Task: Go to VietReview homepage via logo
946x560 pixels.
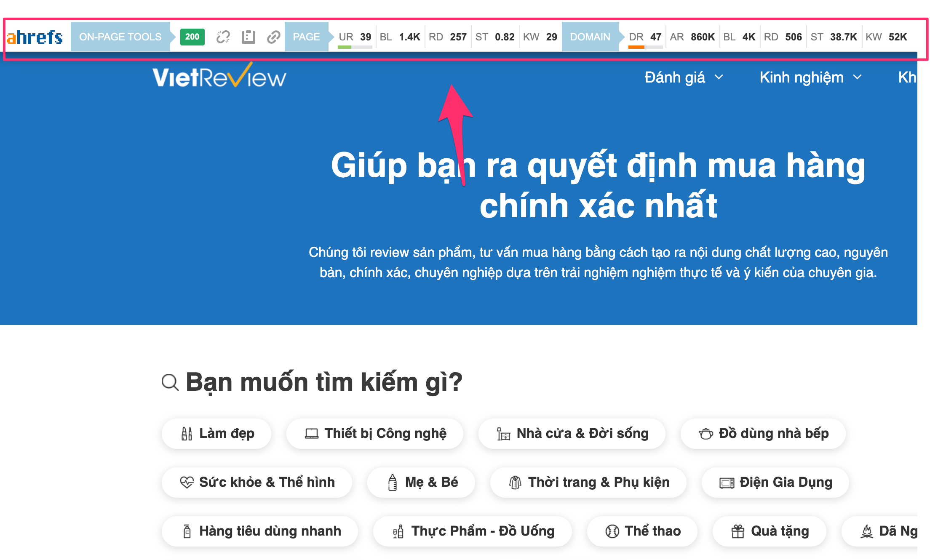Action: point(219,76)
